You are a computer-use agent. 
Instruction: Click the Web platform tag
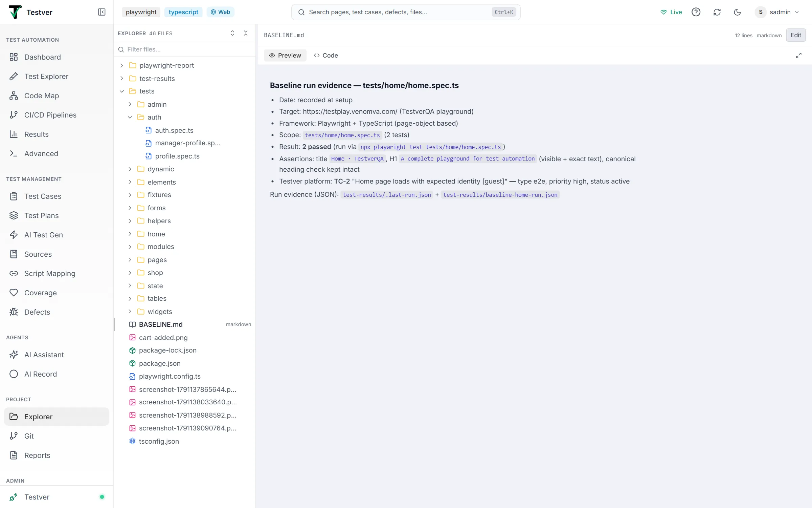click(x=220, y=12)
